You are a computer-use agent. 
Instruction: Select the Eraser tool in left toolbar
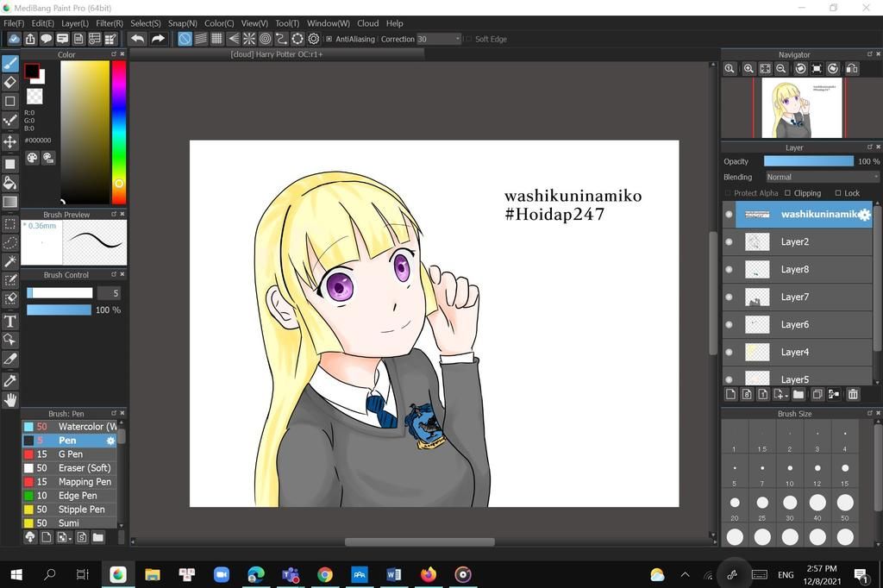10,82
